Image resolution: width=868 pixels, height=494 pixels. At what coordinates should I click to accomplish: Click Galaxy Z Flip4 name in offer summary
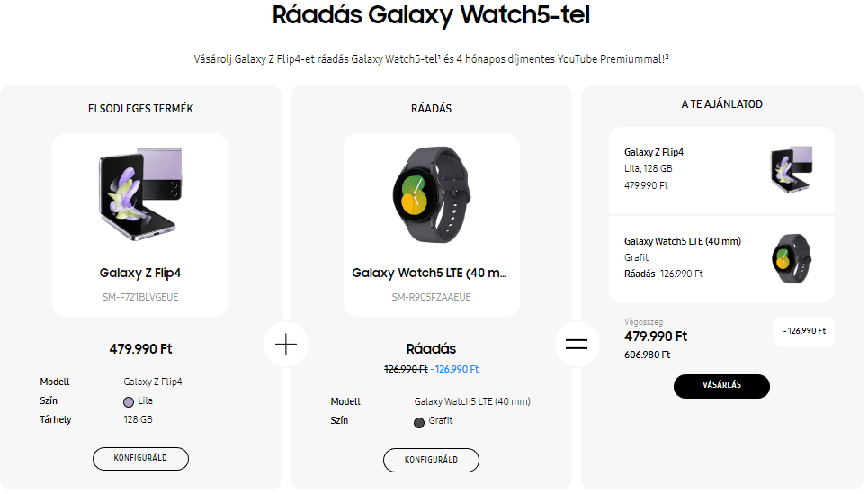coord(654,152)
